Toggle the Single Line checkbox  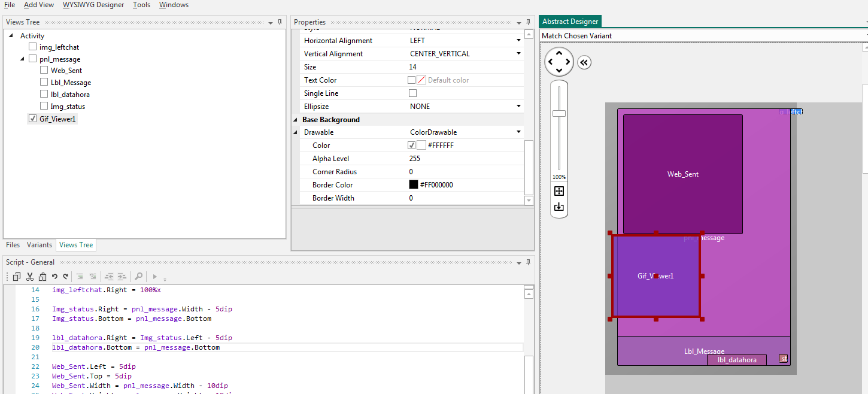pos(412,93)
